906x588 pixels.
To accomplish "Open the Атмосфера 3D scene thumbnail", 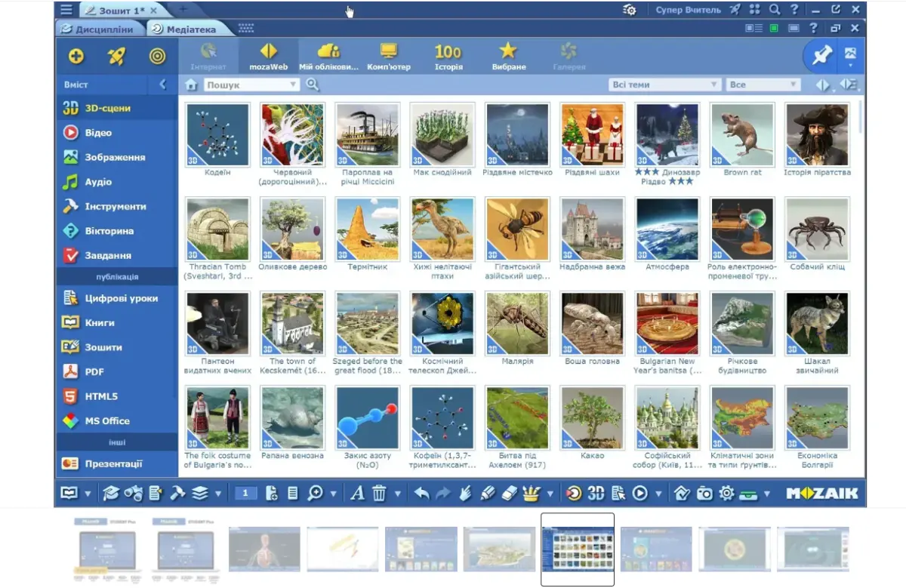I will click(x=667, y=229).
